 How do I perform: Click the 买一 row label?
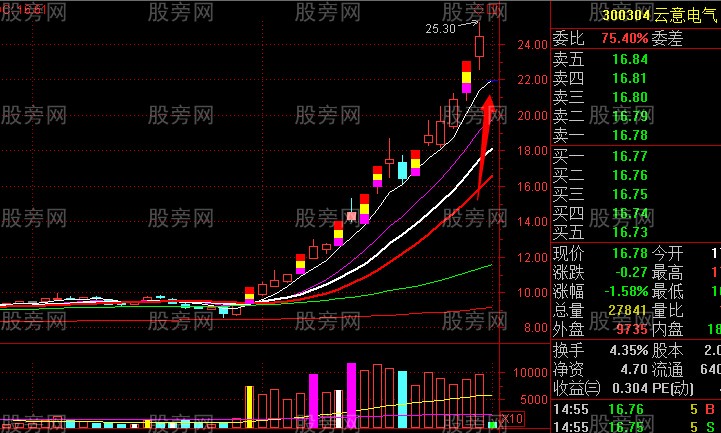coord(568,156)
